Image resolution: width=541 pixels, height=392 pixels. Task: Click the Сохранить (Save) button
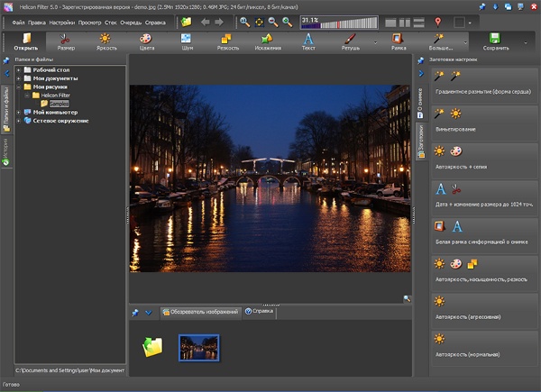(492, 41)
